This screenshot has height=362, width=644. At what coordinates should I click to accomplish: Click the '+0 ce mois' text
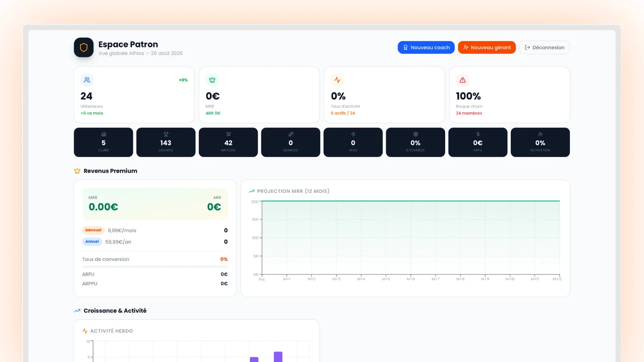point(92,113)
